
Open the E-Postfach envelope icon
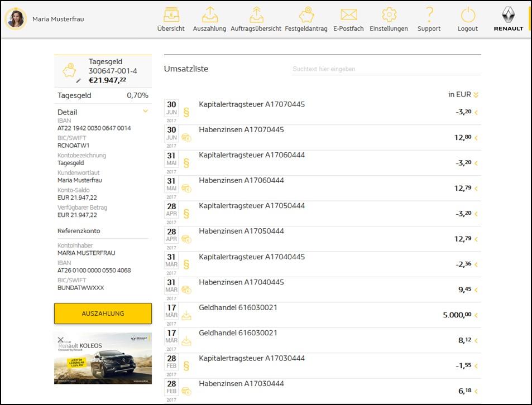pyautogui.click(x=348, y=16)
